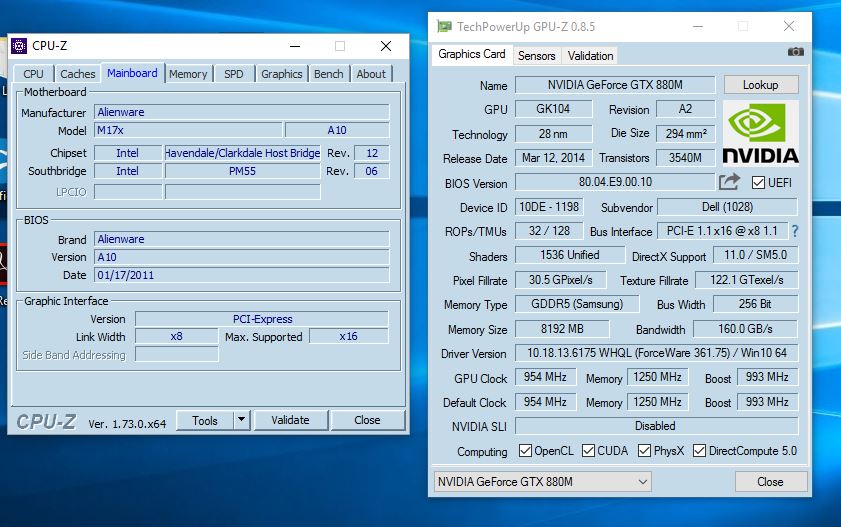Click the Bus Interface field PCI-E 1.1 x16

[x=722, y=231]
